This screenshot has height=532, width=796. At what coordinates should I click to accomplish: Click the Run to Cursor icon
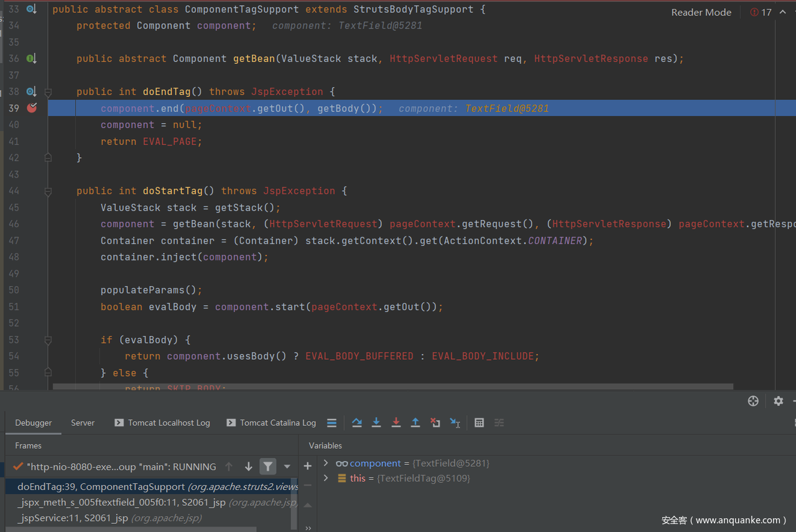455,423
